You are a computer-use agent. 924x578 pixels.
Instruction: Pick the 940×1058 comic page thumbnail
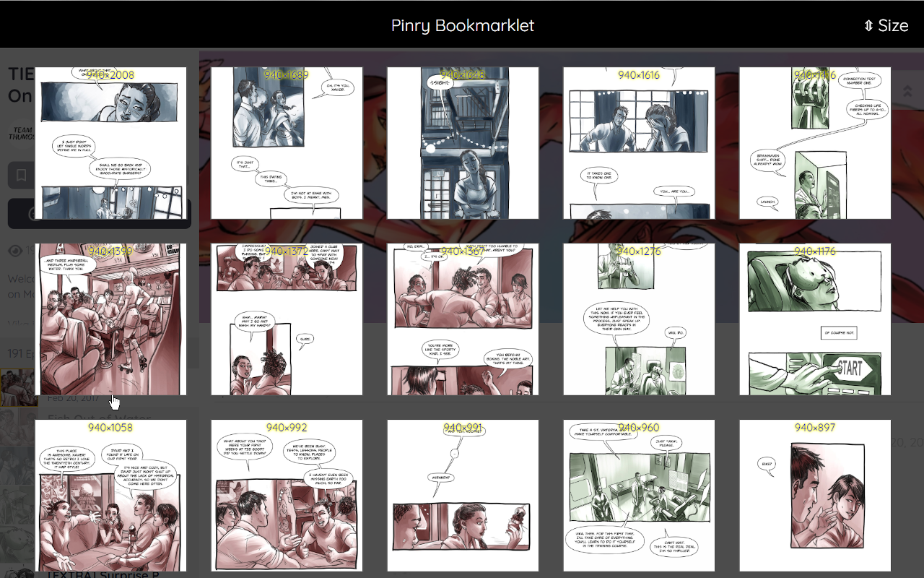[110, 496]
